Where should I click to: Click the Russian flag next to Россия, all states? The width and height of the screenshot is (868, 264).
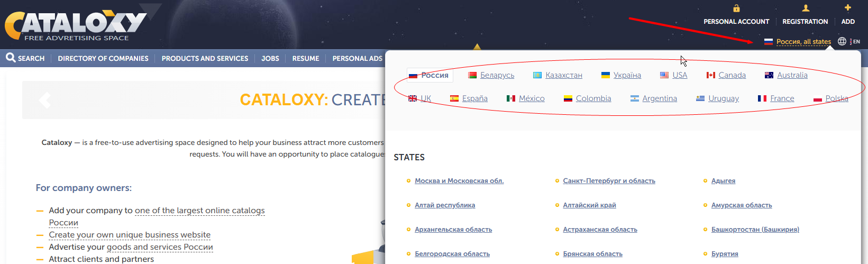click(x=769, y=42)
